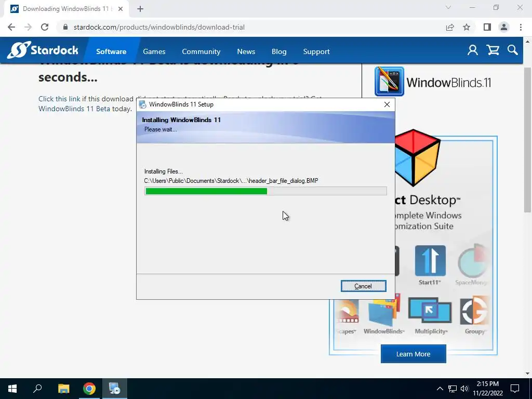Click the scrollbar down arrow

527,374
